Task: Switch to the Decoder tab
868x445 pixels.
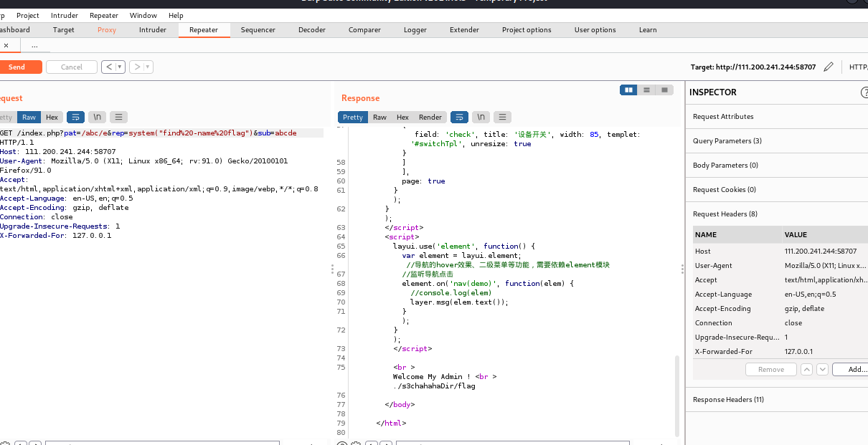Action: [312, 30]
